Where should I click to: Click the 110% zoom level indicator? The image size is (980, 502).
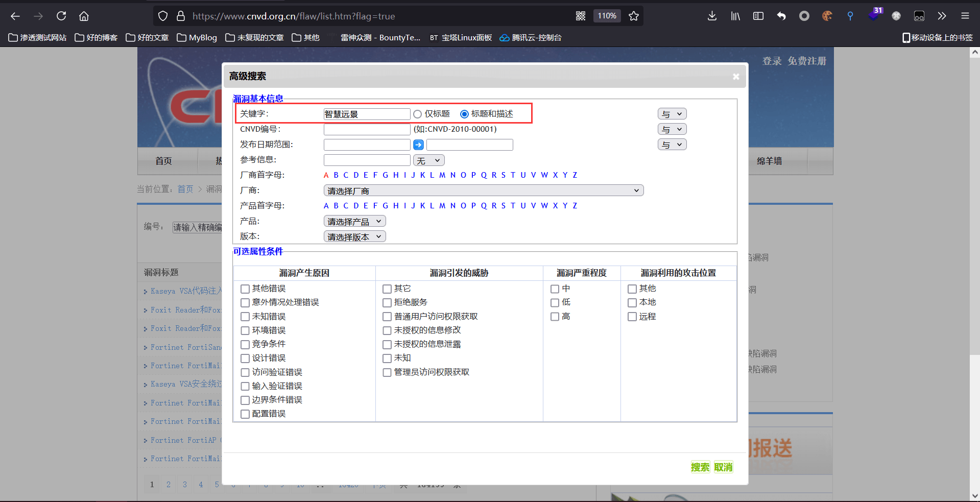point(607,16)
